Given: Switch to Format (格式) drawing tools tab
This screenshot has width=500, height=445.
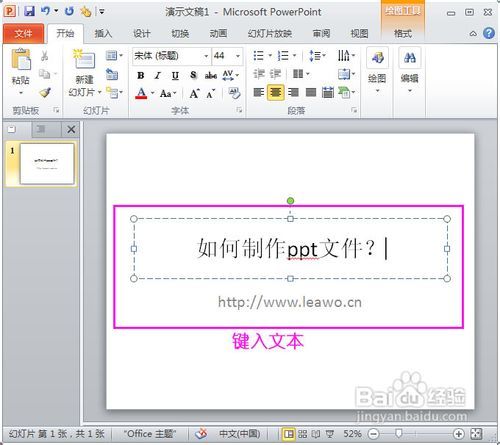Looking at the screenshot, I should coord(403,34).
